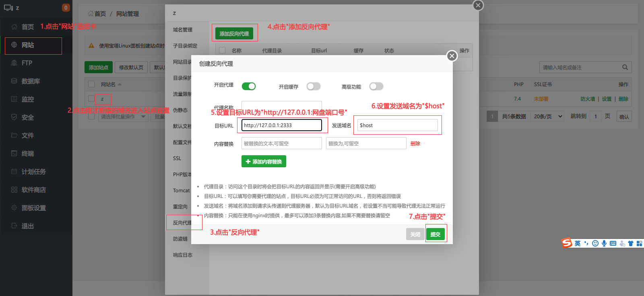Screen dimensions: 644x296
Task: Click the 目标URL input field
Action: (281, 125)
